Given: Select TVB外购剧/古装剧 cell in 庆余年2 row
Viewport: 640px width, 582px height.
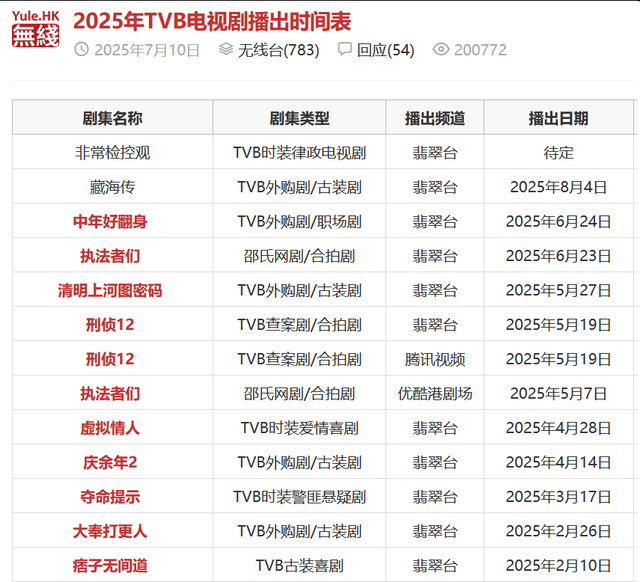Looking at the screenshot, I should 299,462.
